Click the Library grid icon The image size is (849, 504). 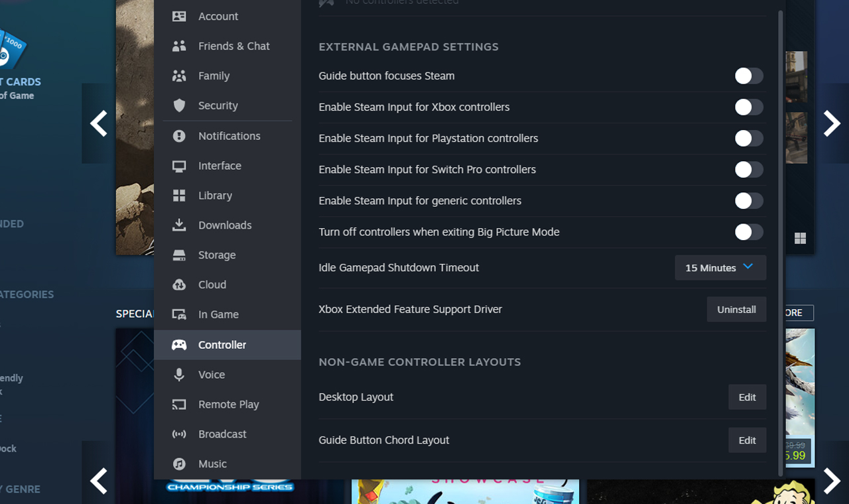point(179,196)
